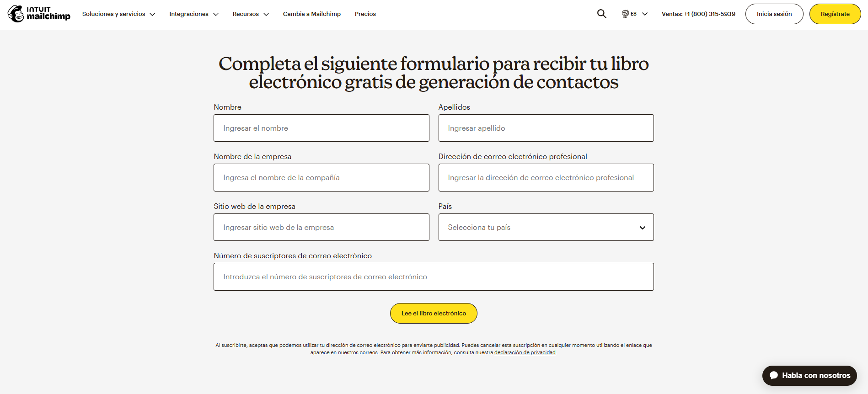
Task: Focus the Nombre input field
Action: (x=321, y=128)
